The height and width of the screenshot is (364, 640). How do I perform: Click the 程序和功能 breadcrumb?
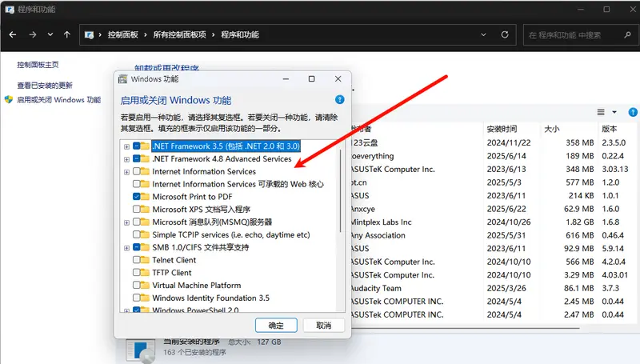[x=240, y=34]
